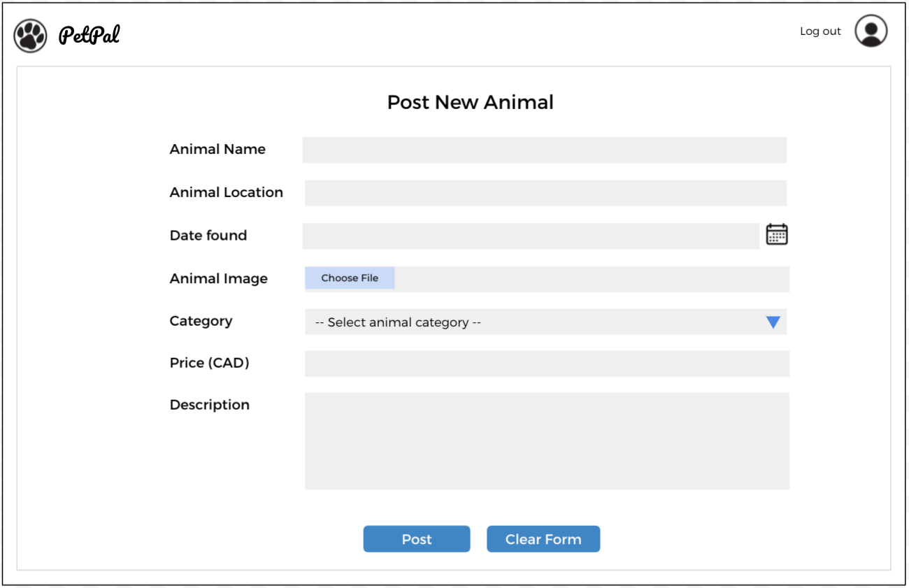909x588 pixels.
Task: Click the Log out link
Action: coord(820,31)
